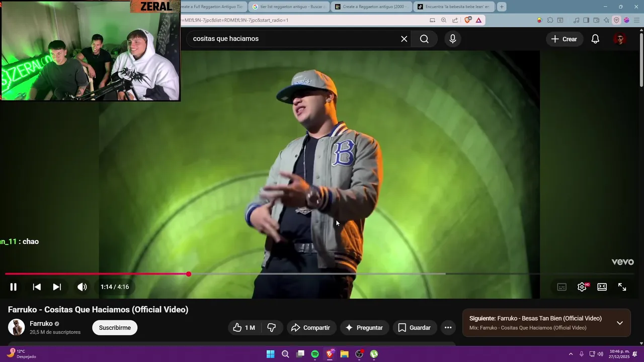Toggle cinema mode view
Viewport: 644px width, 362px height.
(x=602, y=287)
